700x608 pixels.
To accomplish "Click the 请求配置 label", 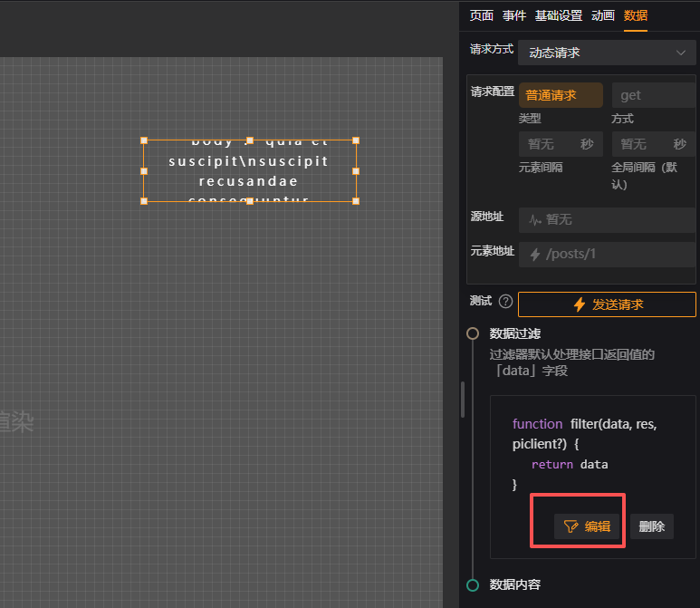I will 493,92.
